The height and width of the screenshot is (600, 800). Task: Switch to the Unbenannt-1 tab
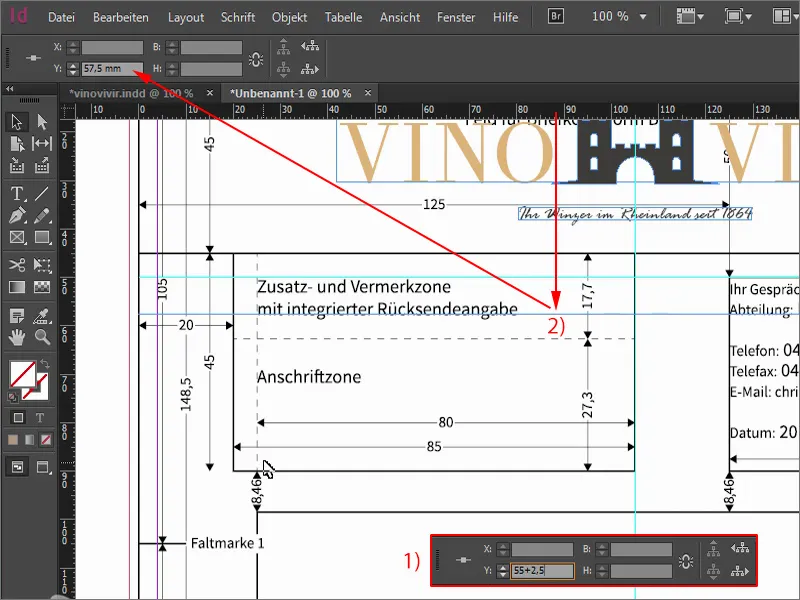[x=291, y=93]
